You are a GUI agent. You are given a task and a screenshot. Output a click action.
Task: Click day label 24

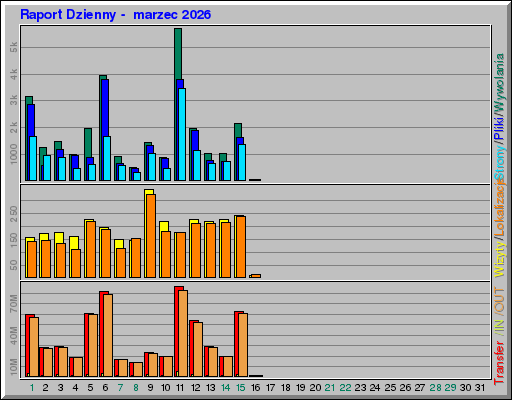(375, 388)
